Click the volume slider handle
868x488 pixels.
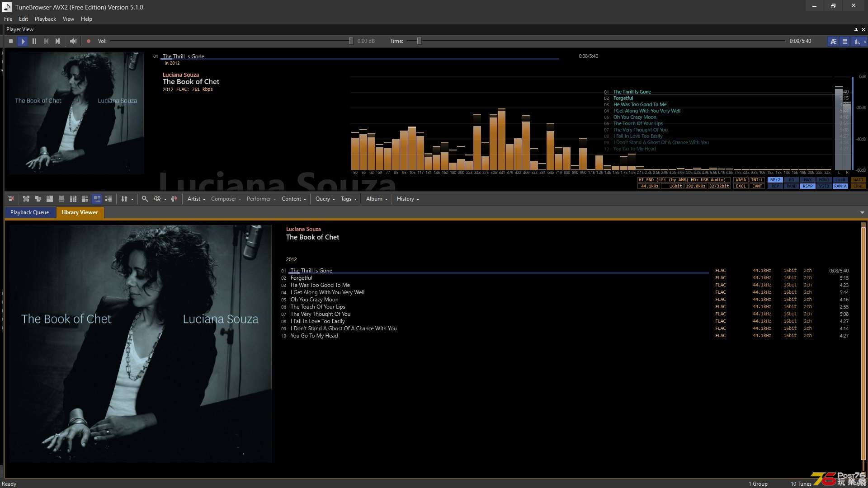[x=351, y=41]
